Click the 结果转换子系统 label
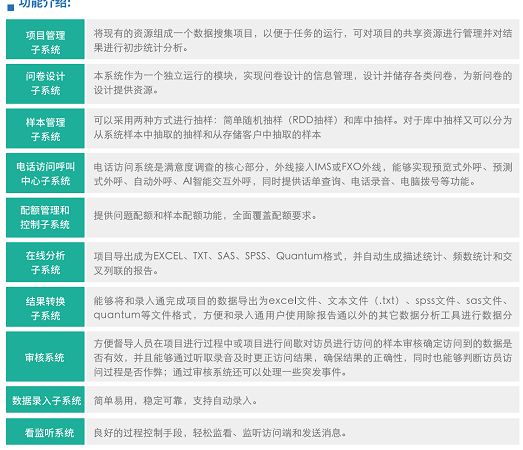Image resolution: width=523 pixels, height=450 pixels. click(x=45, y=307)
